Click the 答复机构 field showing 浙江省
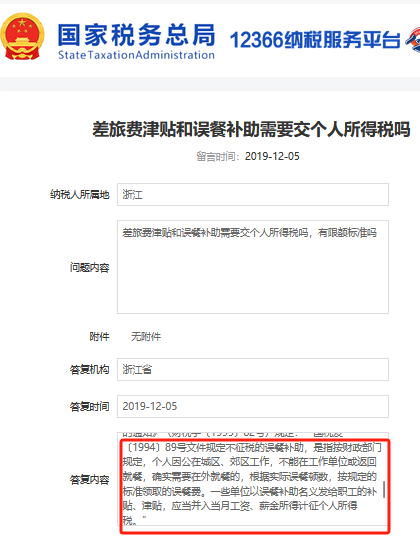This screenshot has width=420, height=544. [253, 369]
